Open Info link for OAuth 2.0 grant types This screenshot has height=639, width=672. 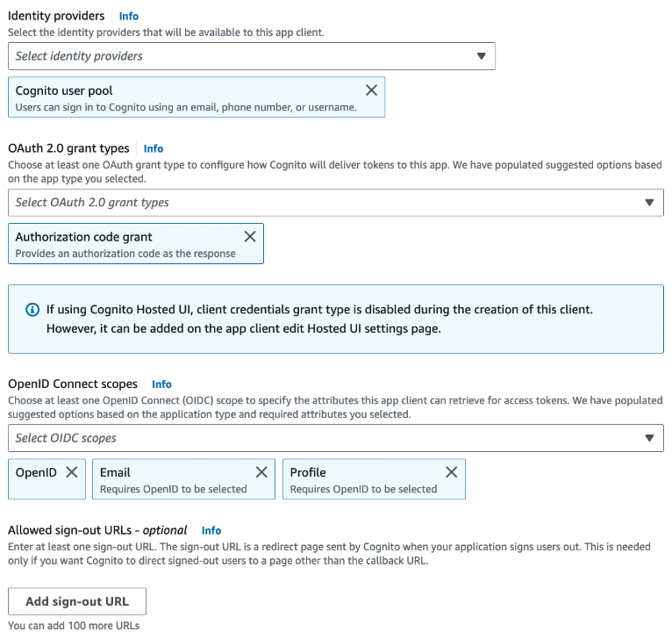[153, 149]
